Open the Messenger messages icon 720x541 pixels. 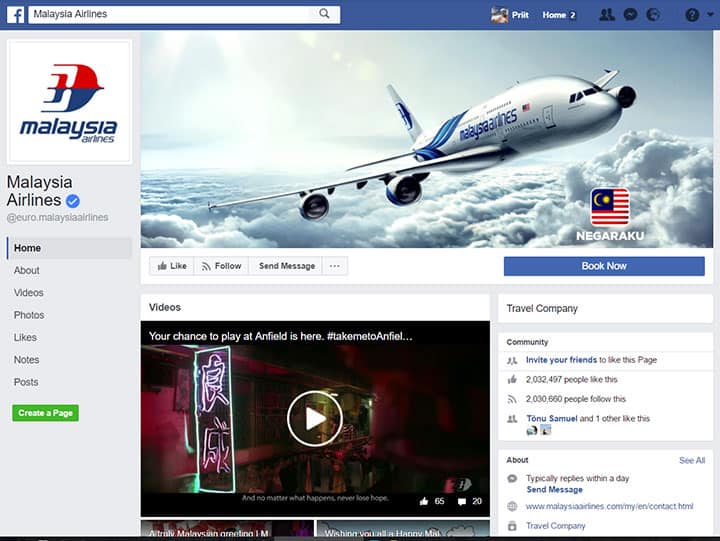click(630, 15)
